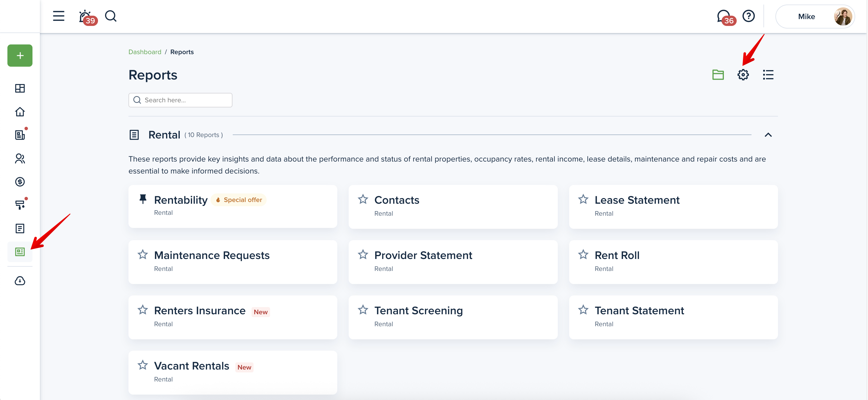Favorite the Contacts report star

click(x=363, y=199)
